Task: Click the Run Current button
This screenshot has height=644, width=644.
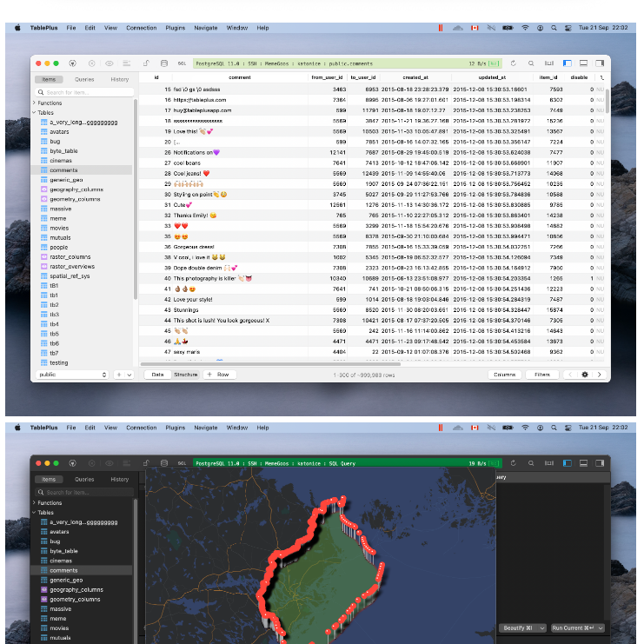Action: point(573,628)
